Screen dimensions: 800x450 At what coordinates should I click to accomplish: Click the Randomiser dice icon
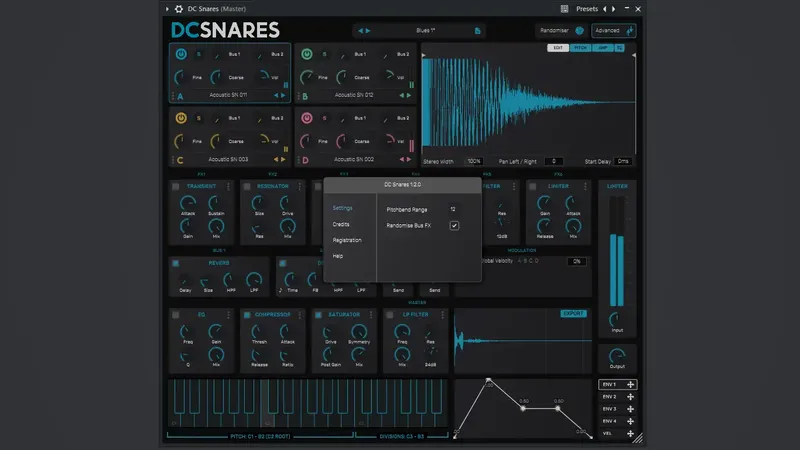point(579,31)
